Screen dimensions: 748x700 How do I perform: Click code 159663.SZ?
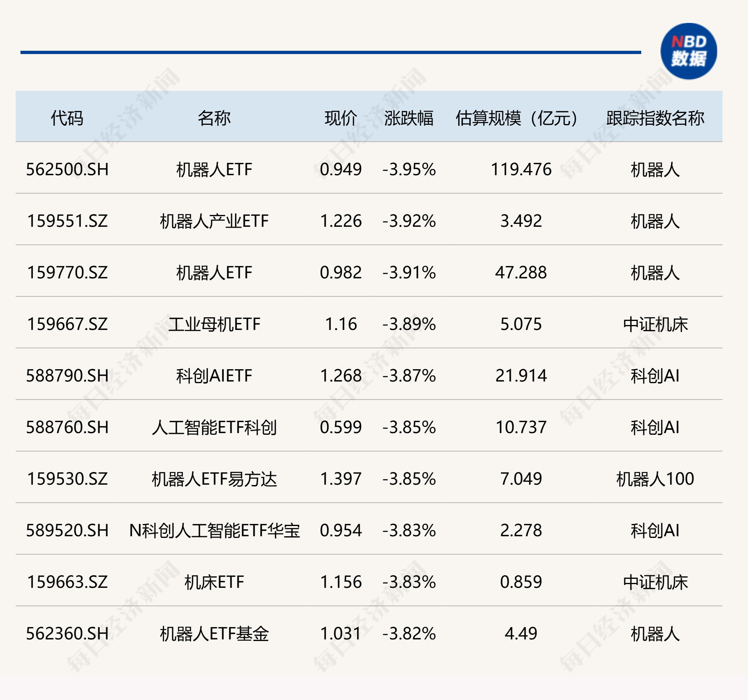pyautogui.click(x=67, y=582)
